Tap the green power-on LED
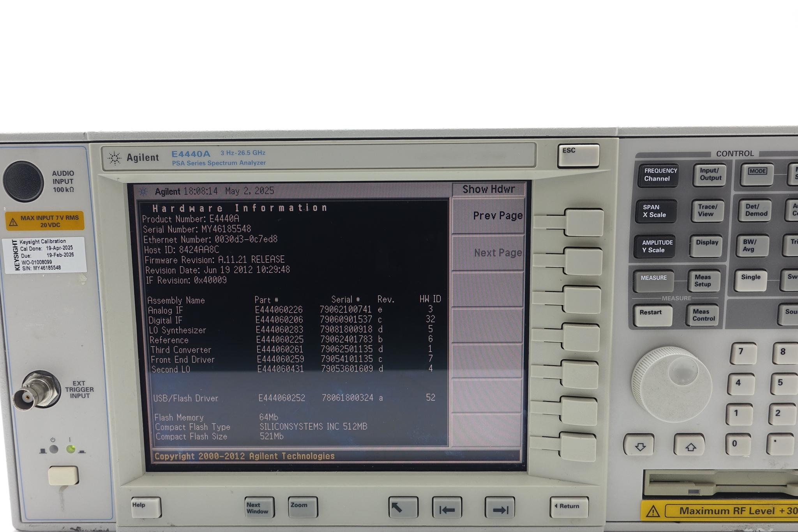798x532 pixels. coord(71,449)
